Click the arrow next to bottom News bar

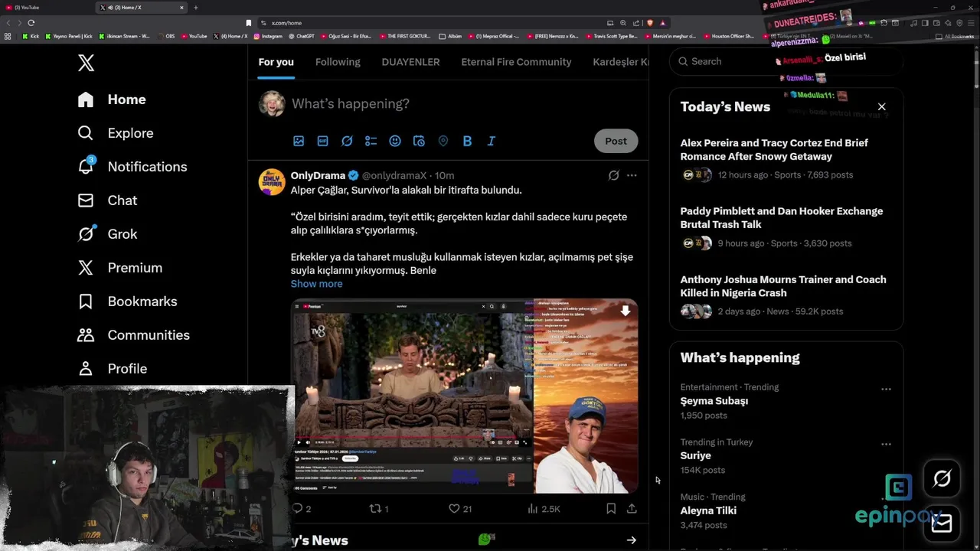tap(631, 540)
